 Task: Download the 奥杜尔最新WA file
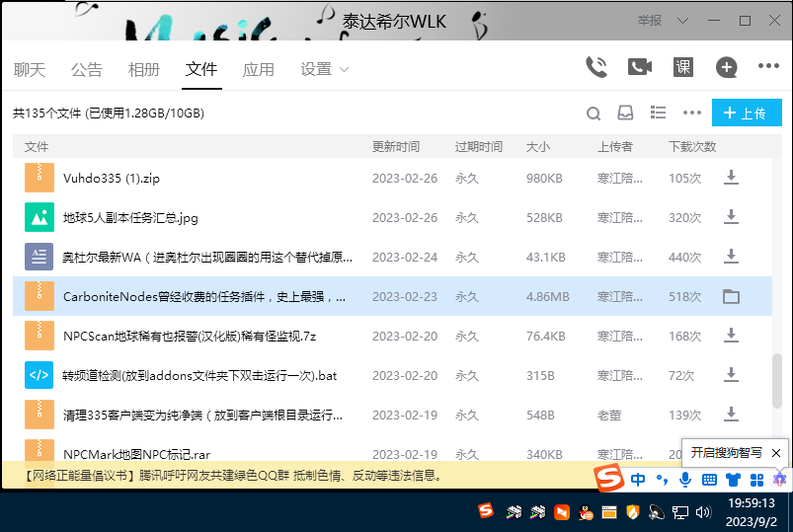click(x=731, y=257)
